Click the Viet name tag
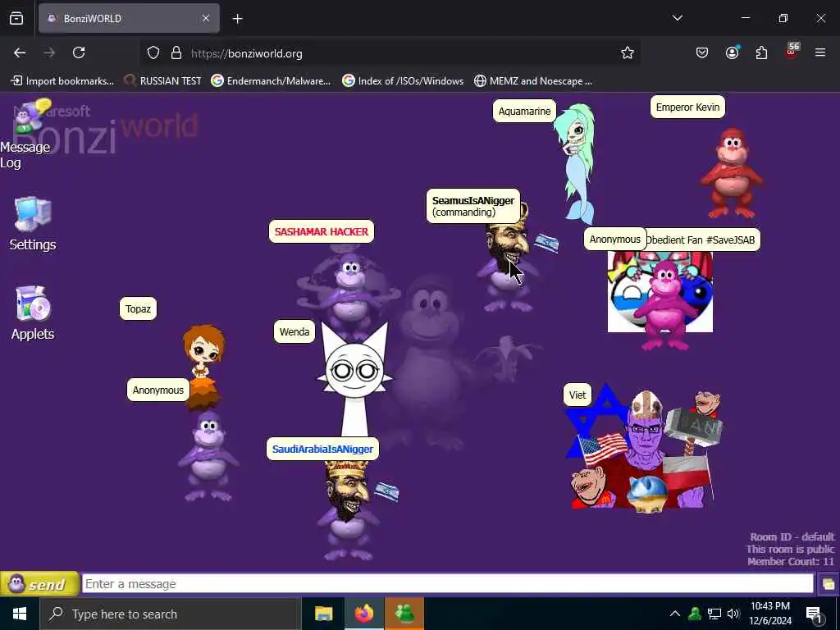 pyautogui.click(x=577, y=395)
